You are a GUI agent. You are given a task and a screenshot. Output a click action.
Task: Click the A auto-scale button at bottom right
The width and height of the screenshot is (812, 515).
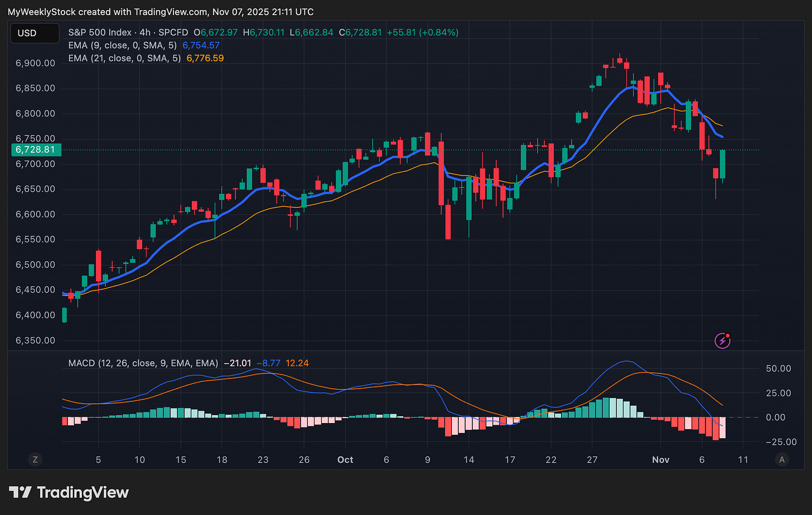(x=782, y=460)
